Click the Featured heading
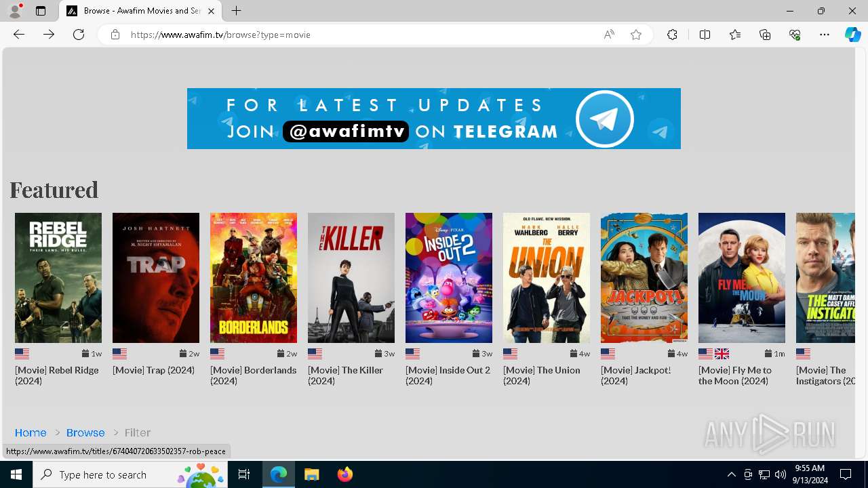The image size is (868, 488). pyautogui.click(x=54, y=189)
